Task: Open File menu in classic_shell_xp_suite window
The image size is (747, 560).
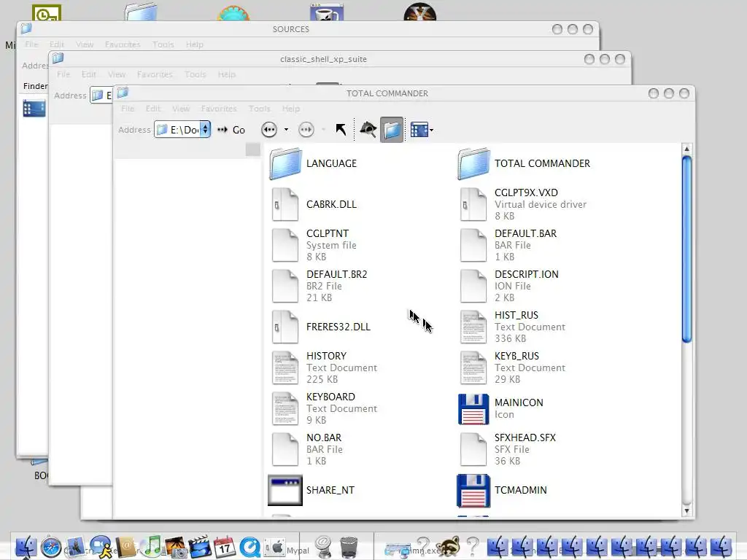Action: click(63, 74)
